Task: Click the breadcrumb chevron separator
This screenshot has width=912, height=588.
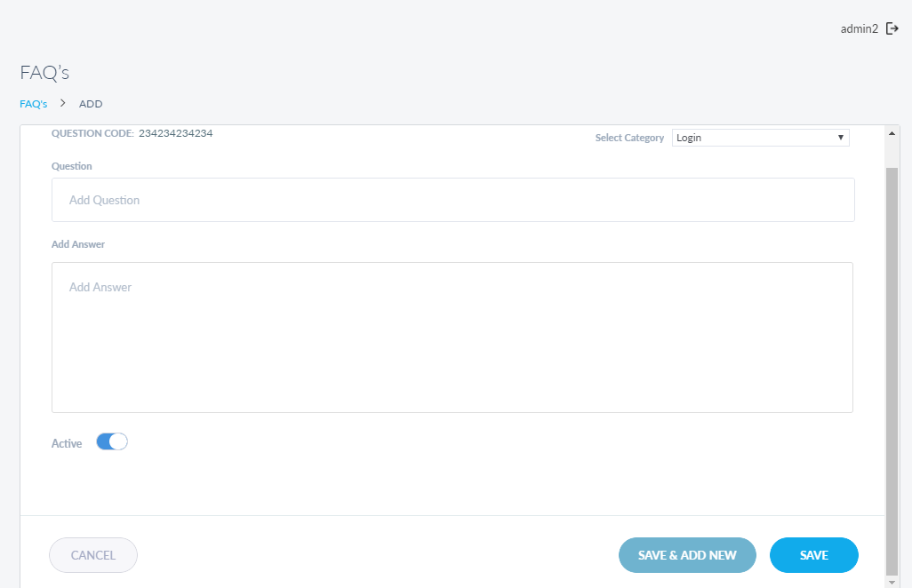Action: pyautogui.click(x=63, y=103)
